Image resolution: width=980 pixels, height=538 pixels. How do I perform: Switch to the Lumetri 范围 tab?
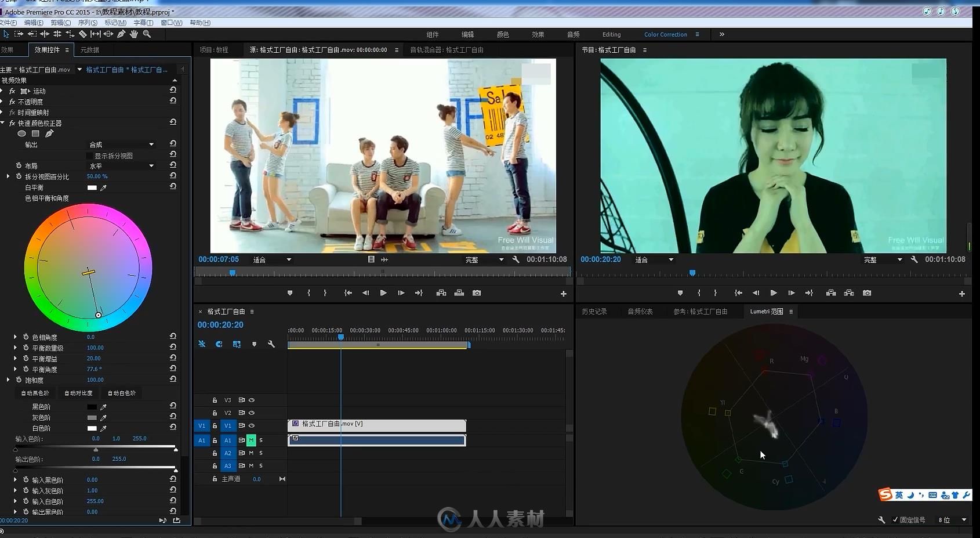pyautogui.click(x=766, y=312)
